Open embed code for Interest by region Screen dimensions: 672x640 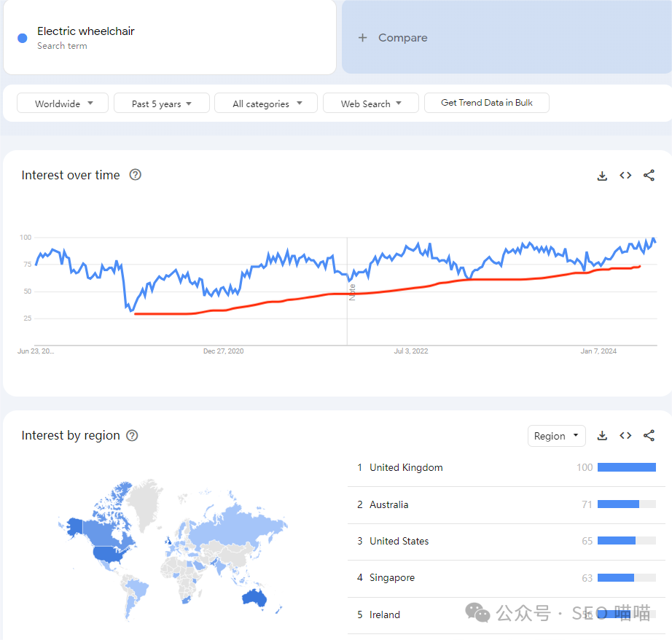[625, 436]
